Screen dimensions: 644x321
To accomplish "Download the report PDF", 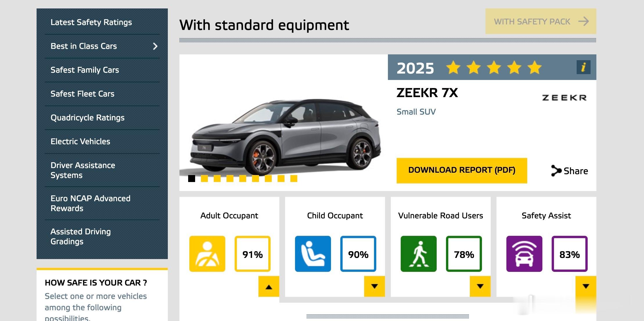I will [462, 170].
